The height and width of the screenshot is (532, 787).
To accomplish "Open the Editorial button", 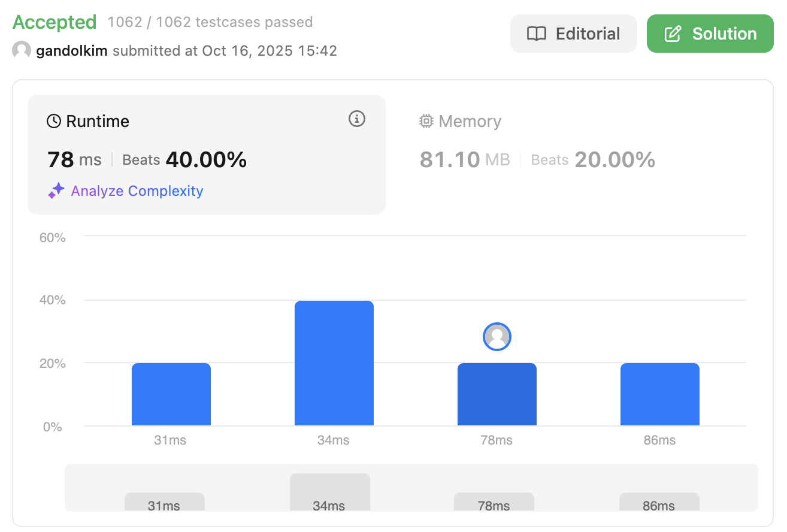I will coord(573,34).
